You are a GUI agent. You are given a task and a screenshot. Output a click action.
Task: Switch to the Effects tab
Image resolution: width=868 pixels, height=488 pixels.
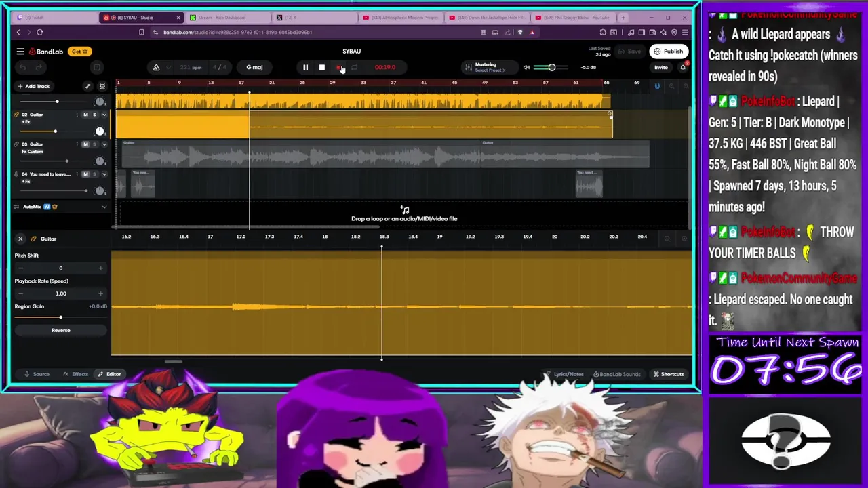tap(76, 374)
